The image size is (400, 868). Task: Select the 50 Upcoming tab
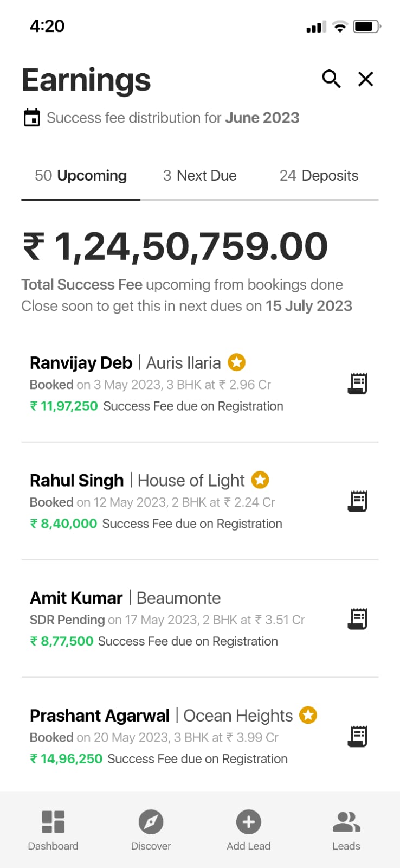pyautogui.click(x=81, y=176)
